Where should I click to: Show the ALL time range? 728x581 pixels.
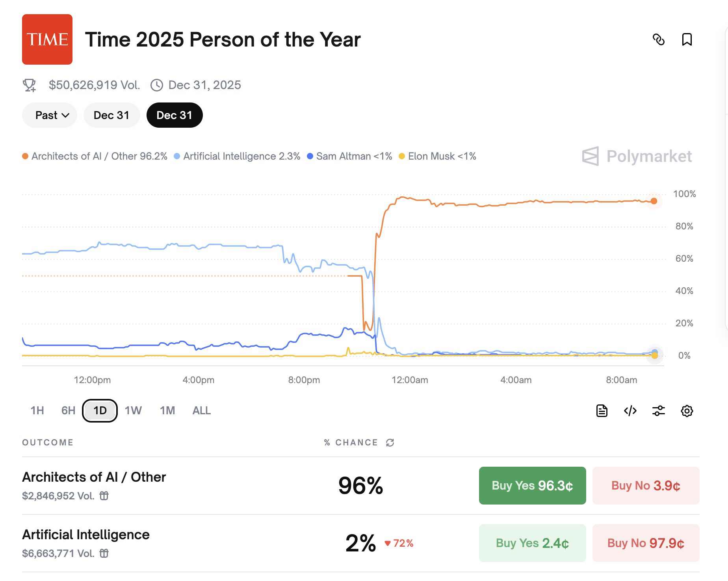(201, 411)
